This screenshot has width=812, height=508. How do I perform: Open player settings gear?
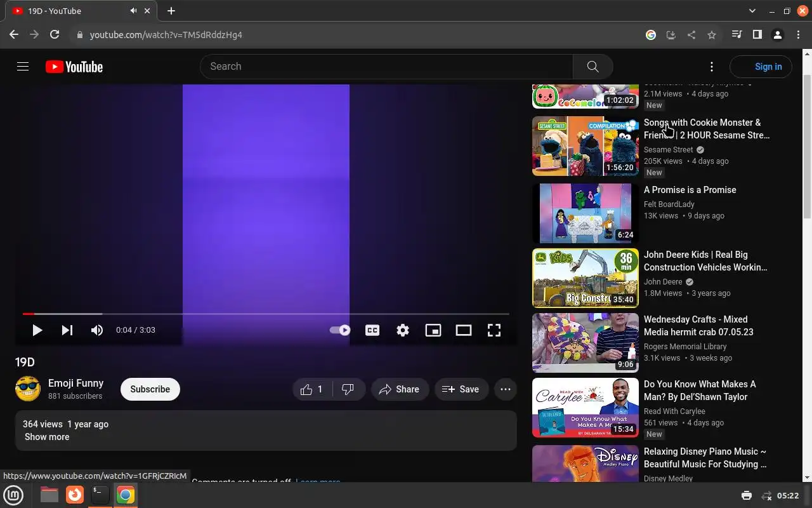403,330
